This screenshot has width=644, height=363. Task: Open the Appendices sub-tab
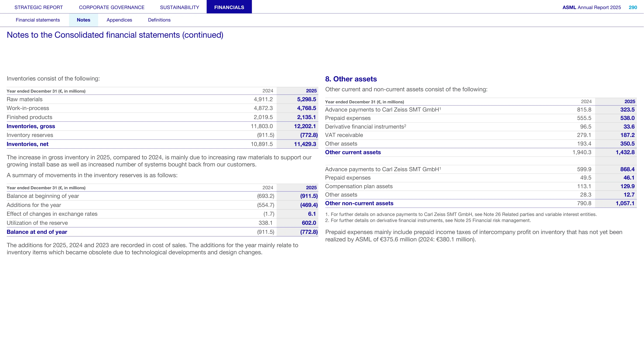click(x=119, y=20)
